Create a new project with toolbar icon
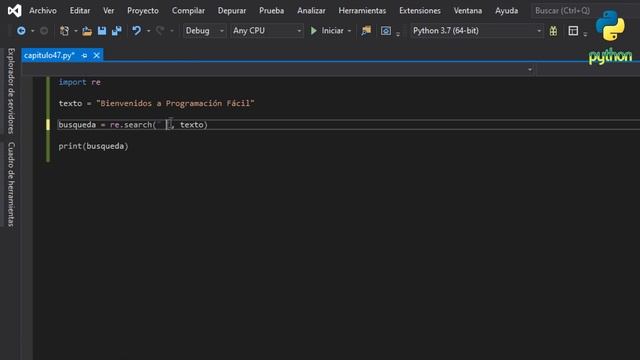The width and height of the screenshot is (640, 360). (x=64, y=31)
